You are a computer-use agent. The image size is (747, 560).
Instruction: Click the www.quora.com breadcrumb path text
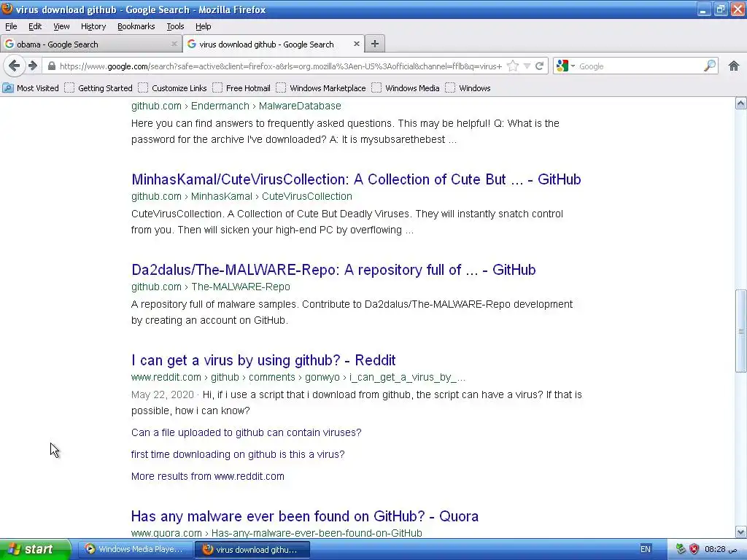tap(276, 533)
